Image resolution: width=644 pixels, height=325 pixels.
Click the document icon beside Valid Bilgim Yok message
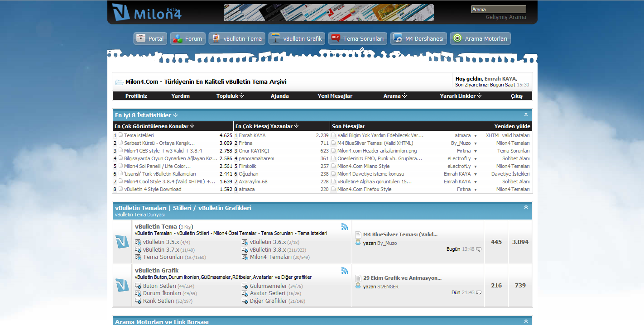(x=334, y=135)
